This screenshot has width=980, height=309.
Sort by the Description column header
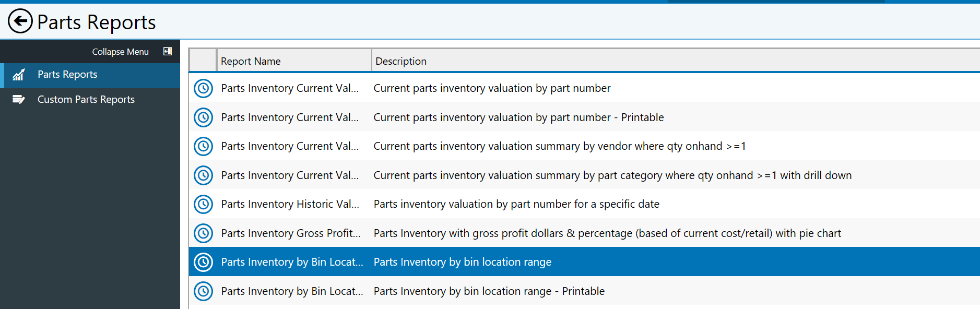tap(676, 61)
